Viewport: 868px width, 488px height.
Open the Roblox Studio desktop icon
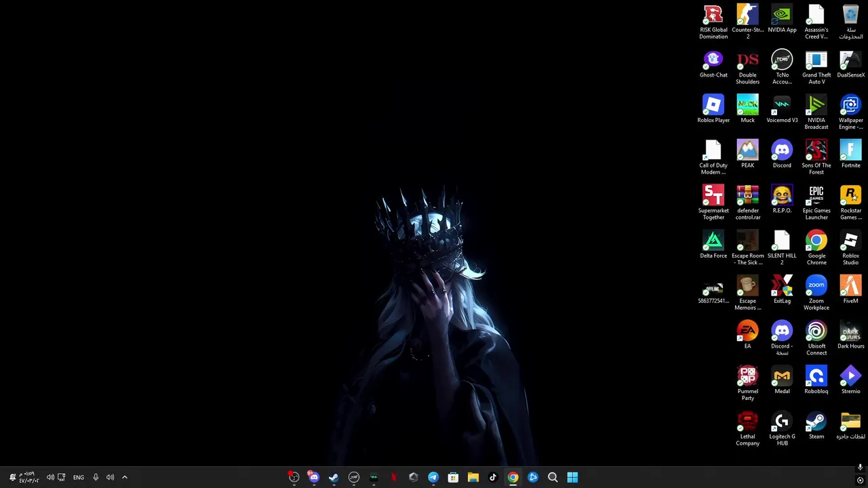tap(850, 248)
